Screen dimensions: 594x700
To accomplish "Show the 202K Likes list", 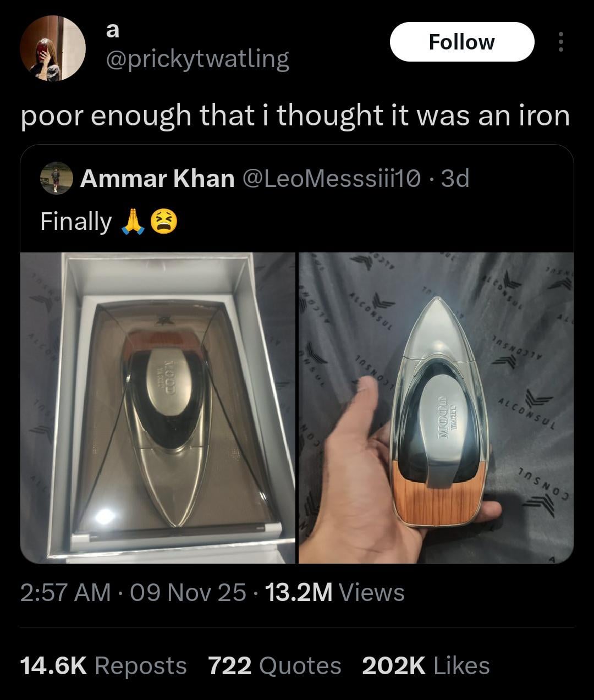I will [426, 665].
